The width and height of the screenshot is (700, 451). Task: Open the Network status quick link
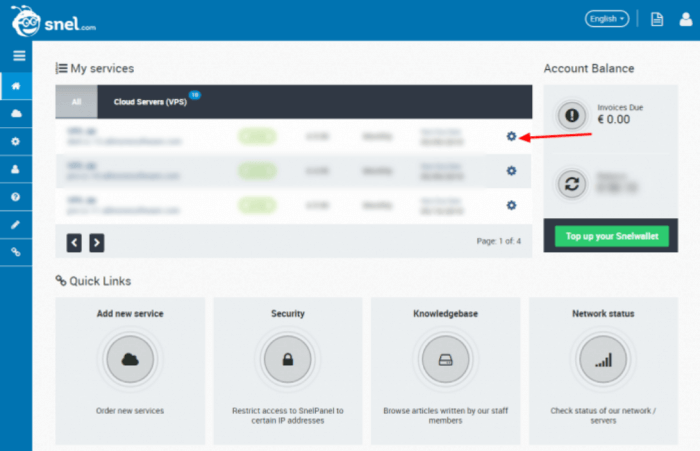coord(602,360)
